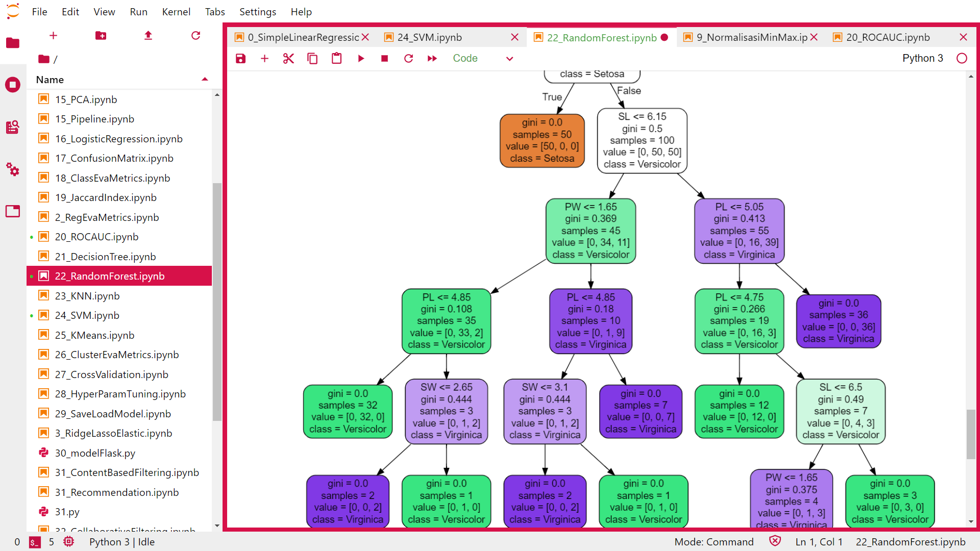
Task: Click the kernel status circle indicator
Action: point(962,59)
